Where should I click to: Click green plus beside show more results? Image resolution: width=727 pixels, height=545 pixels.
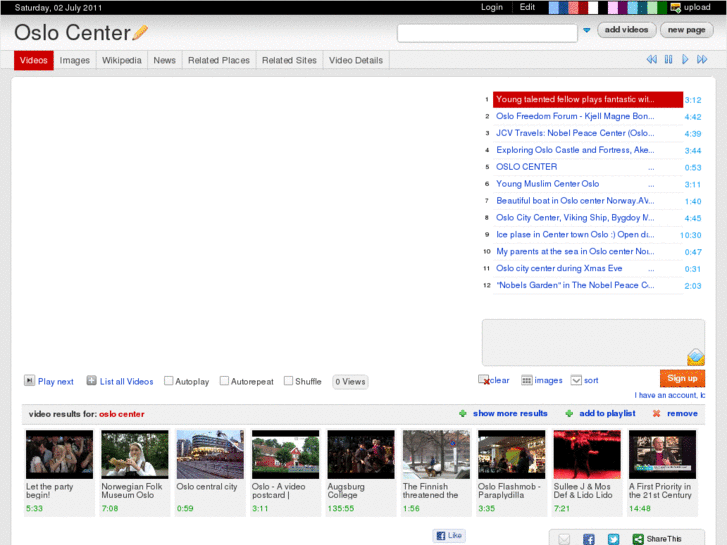tap(462, 413)
